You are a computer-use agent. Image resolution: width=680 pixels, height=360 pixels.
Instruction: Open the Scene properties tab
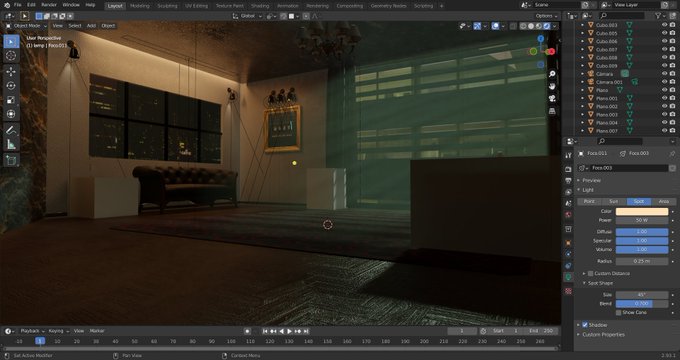coord(568,203)
